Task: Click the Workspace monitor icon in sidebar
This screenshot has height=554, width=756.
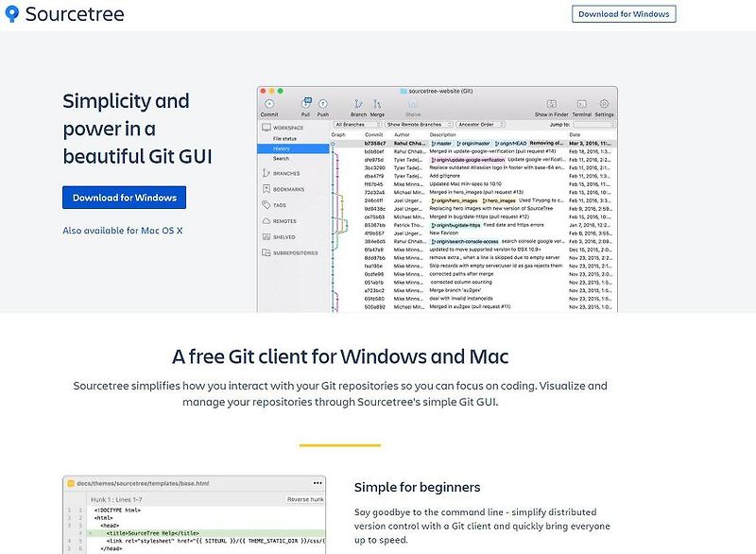Action: point(266,128)
